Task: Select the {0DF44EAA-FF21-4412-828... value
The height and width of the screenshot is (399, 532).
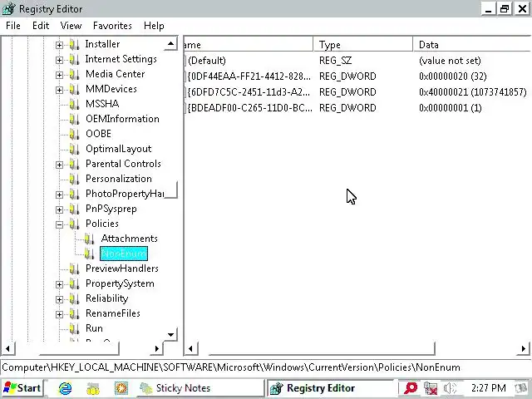Action: 249,76
